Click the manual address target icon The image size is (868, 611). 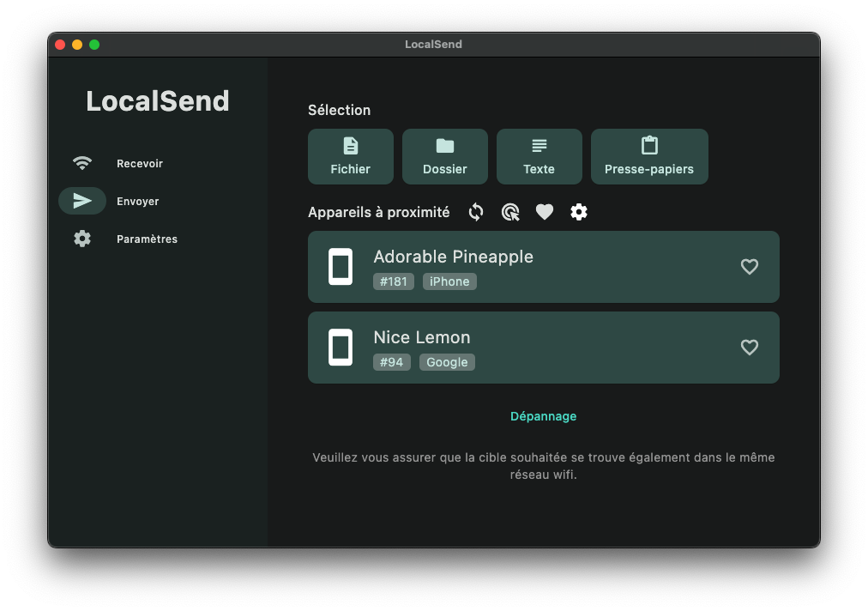[510, 212]
